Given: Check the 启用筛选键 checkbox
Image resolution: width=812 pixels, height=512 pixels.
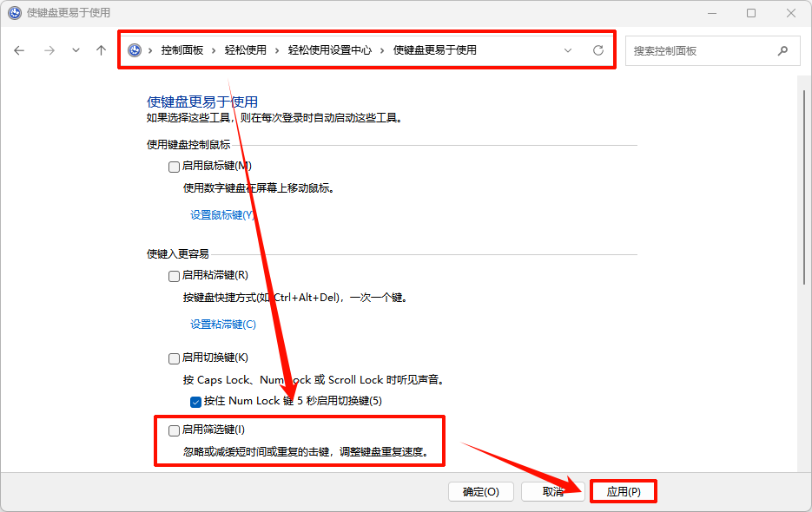Looking at the screenshot, I should (174, 430).
